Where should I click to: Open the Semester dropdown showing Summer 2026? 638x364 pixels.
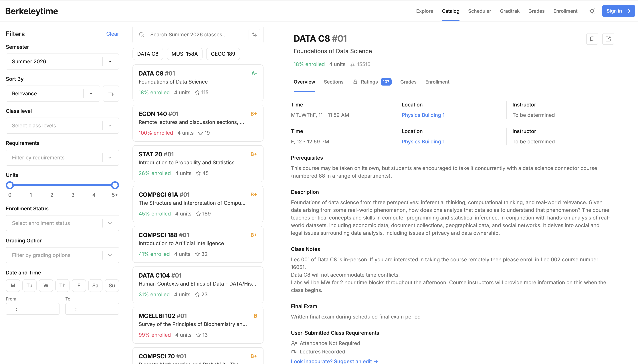[x=62, y=62]
